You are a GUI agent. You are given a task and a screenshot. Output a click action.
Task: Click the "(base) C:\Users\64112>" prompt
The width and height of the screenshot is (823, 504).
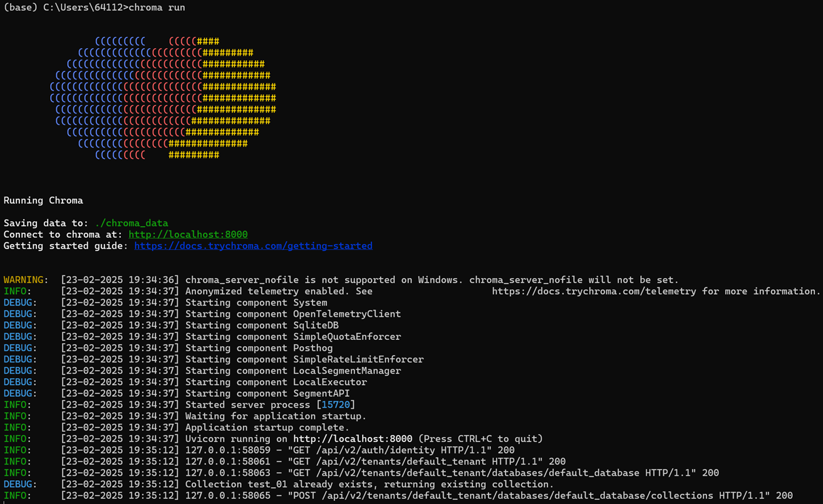[x=66, y=8]
